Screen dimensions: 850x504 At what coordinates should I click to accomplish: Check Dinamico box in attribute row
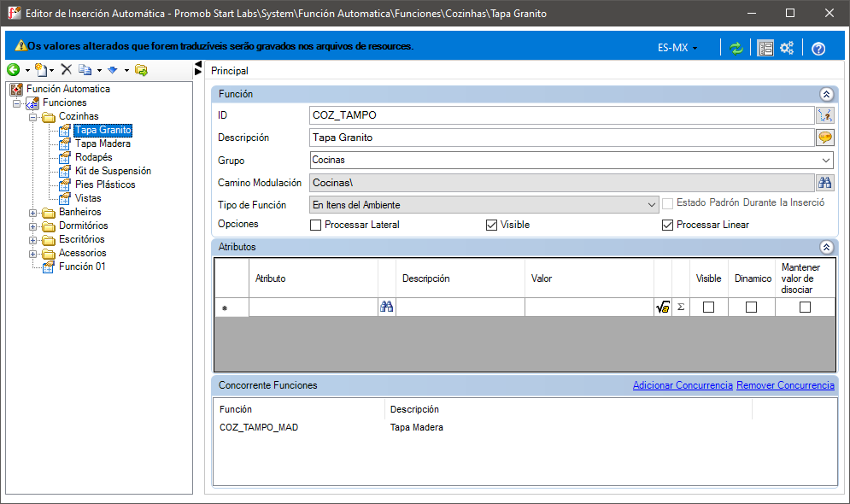[x=752, y=308]
